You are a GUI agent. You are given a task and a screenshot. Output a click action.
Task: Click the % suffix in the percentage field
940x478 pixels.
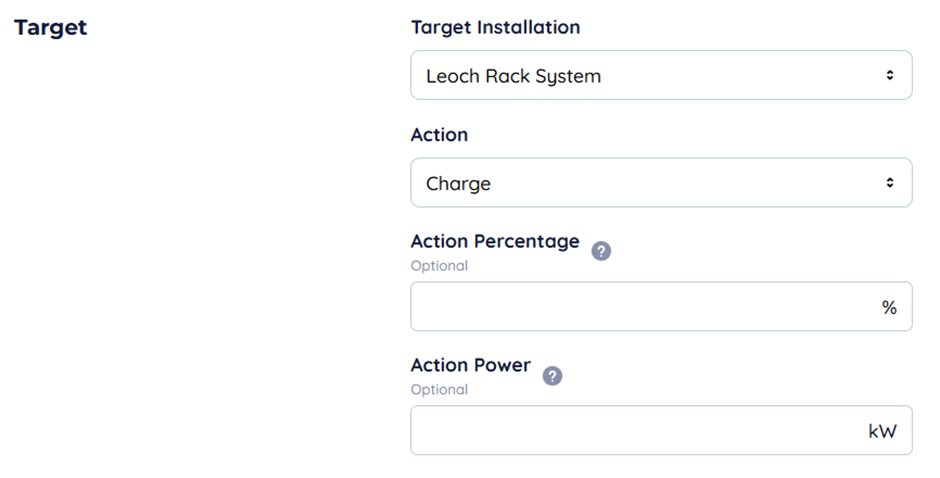point(889,308)
